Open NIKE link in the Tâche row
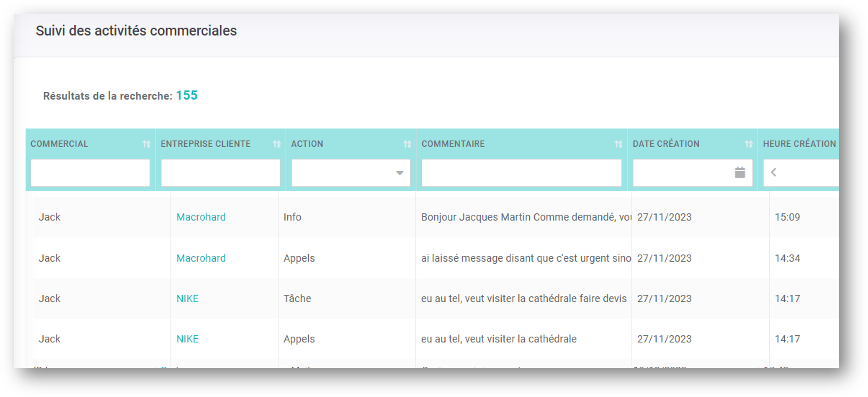This screenshot has height=397, width=868. pyautogui.click(x=187, y=299)
